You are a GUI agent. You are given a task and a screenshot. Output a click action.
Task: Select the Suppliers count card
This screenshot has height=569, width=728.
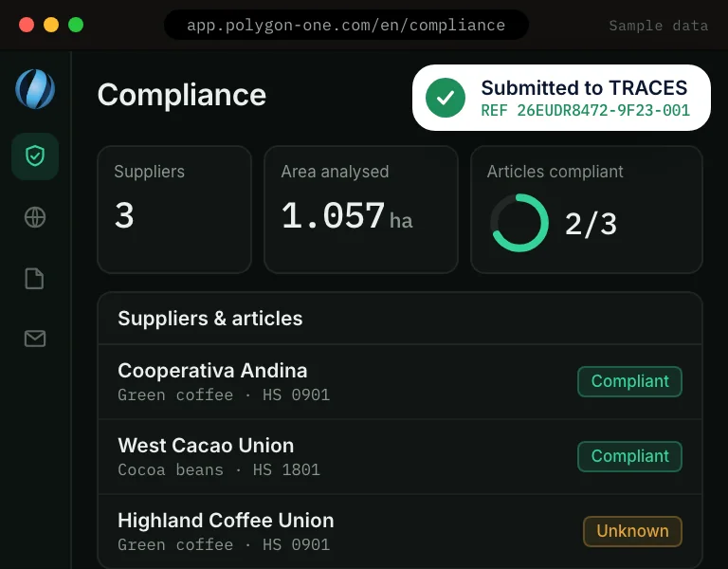174,210
